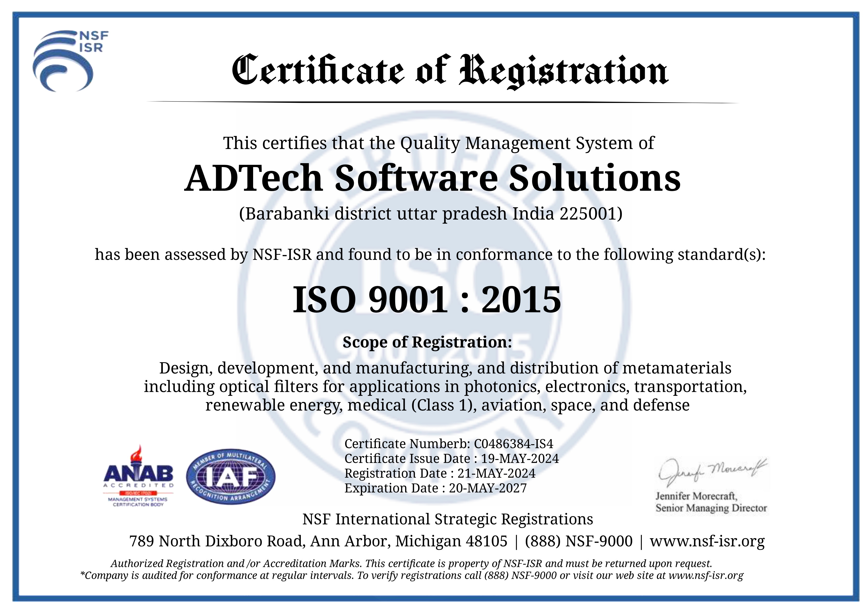
Task: Click the NSF ISR logo
Action: 71,61
